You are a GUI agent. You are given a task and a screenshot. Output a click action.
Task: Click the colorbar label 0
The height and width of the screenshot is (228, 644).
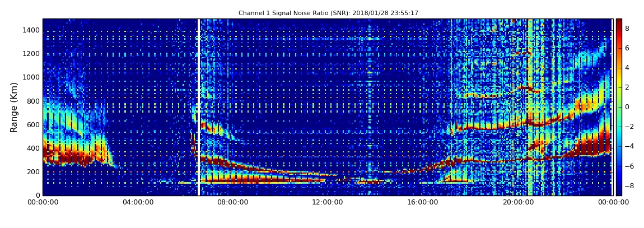[627, 107]
